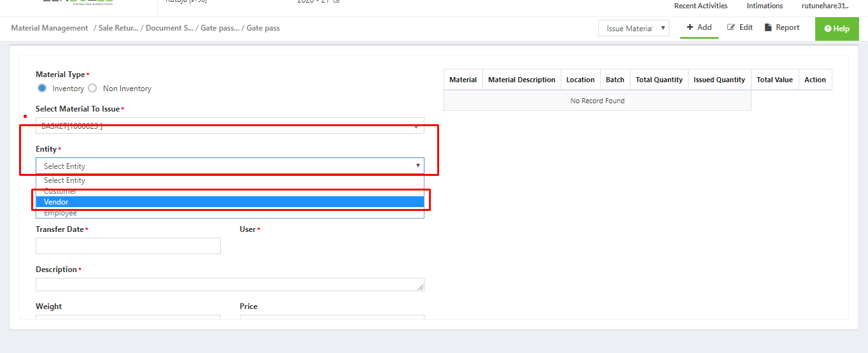Select the Inventory radio button

pyautogui.click(x=42, y=88)
